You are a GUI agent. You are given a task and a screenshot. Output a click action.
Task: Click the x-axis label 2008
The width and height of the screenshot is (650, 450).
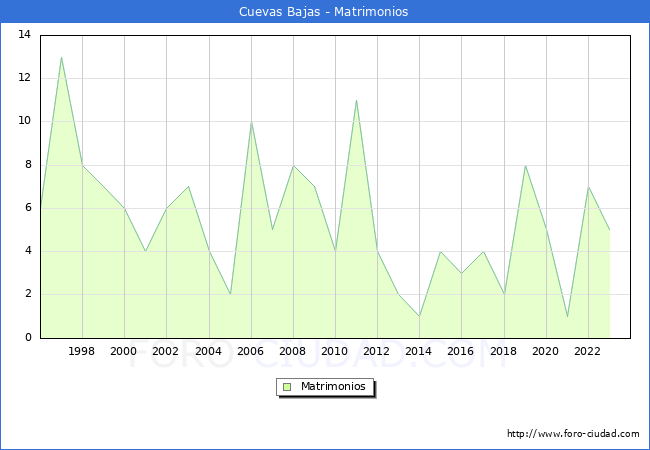point(293,351)
